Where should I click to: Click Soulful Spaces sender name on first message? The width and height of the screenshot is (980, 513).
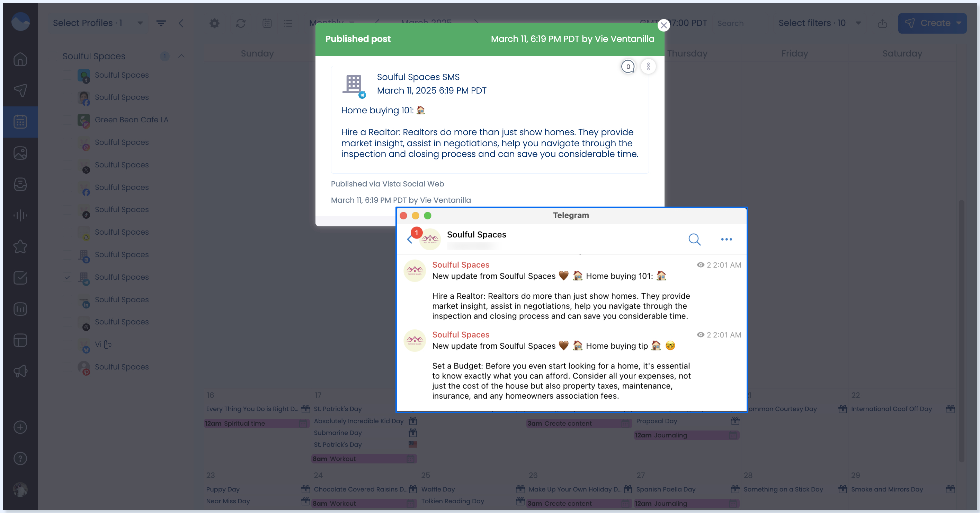(x=460, y=265)
